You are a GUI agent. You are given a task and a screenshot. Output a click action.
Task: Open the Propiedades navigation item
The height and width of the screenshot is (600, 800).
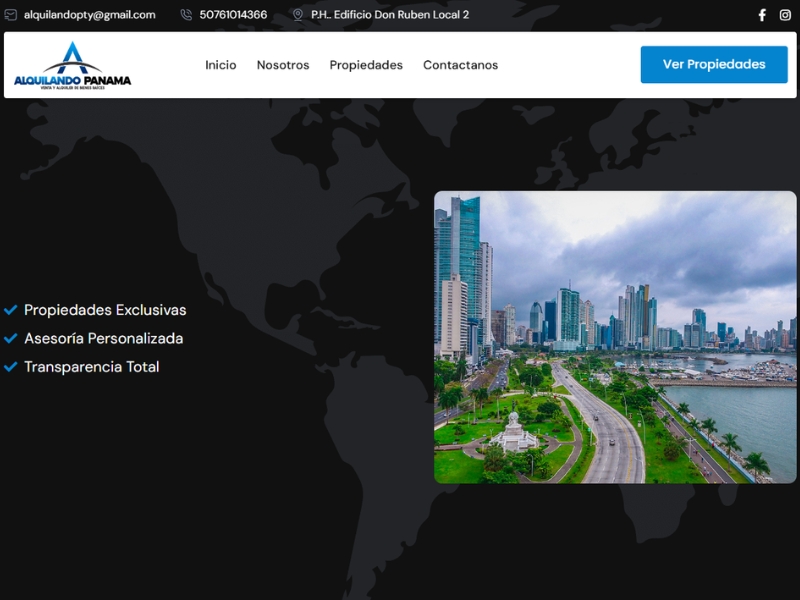(x=366, y=65)
